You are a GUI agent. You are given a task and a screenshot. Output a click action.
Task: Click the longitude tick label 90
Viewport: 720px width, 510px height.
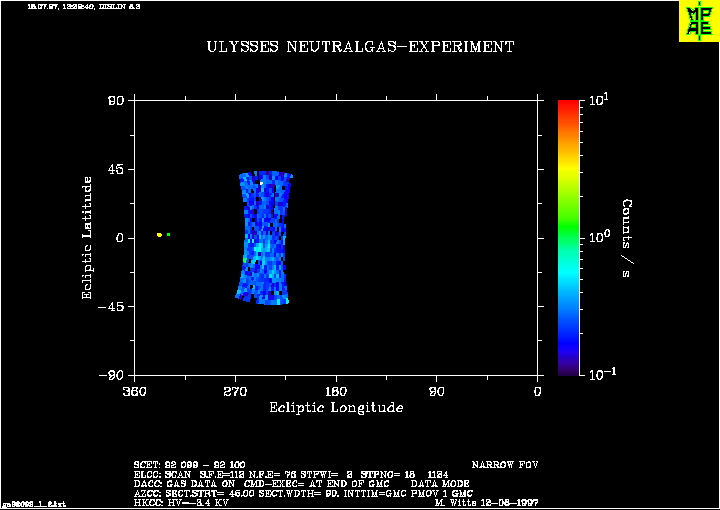[x=437, y=392]
